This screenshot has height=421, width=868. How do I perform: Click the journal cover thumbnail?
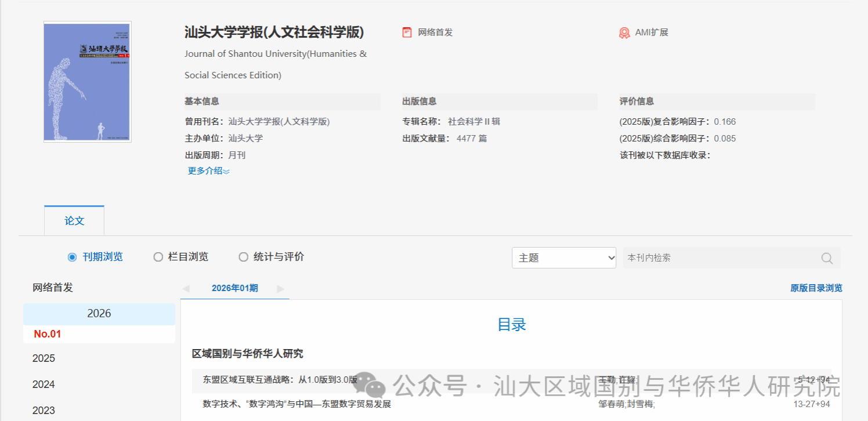[x=88, y=82]
